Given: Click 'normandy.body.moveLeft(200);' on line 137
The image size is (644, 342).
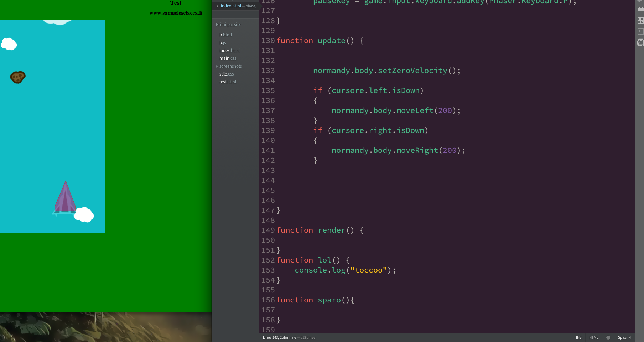Looking at the screenshot, I should (x=396, y=110).
